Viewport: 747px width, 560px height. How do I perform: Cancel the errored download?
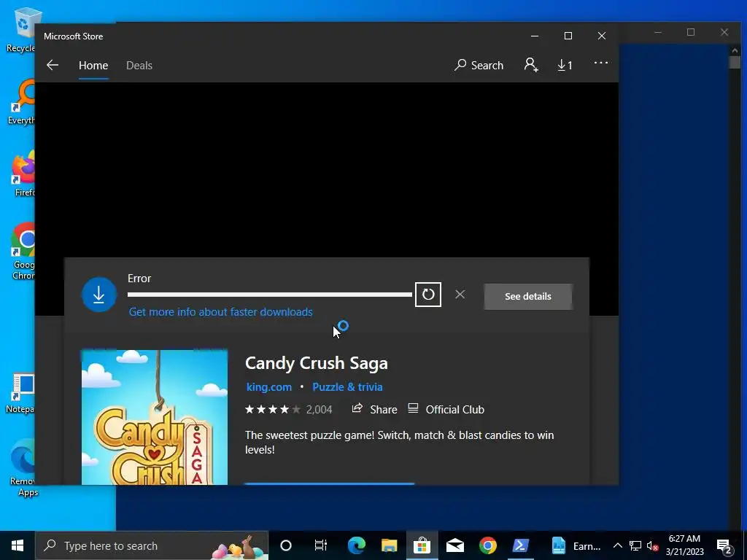(460, 295)
